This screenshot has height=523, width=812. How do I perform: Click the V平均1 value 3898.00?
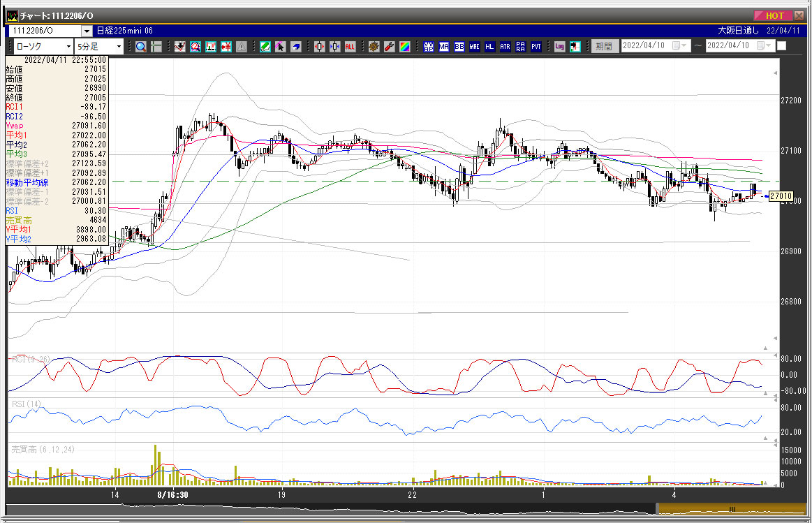click(91, 230)
